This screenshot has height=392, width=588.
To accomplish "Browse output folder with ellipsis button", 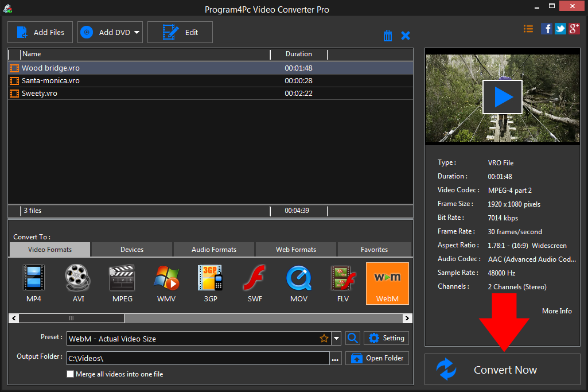I will [x=336, y=359].
